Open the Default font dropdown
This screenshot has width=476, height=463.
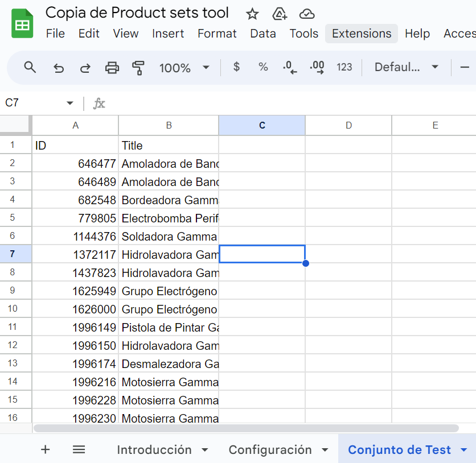(407, 67)
